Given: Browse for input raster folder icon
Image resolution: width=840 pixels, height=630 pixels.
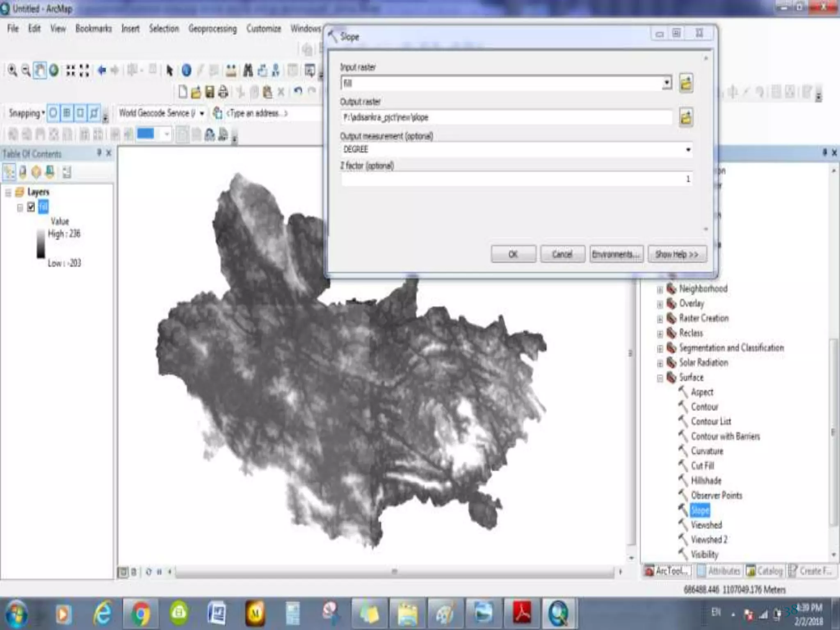Looking at the screenshot, I should point(686,83).
